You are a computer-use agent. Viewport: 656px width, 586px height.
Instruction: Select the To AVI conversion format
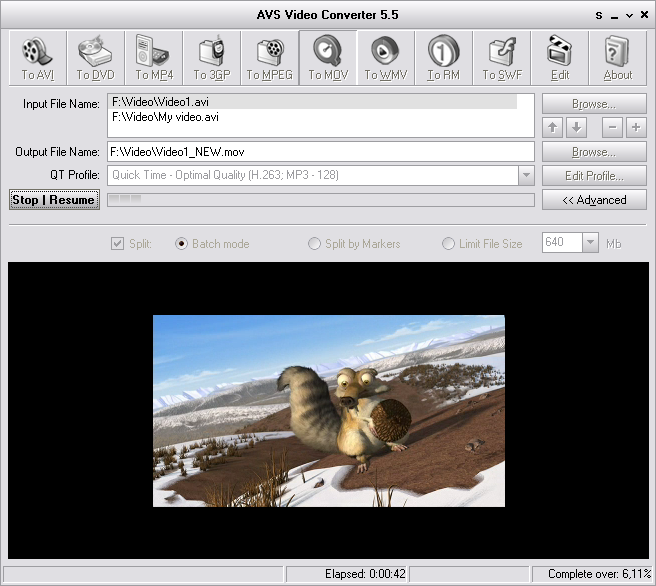coord(38,58)
